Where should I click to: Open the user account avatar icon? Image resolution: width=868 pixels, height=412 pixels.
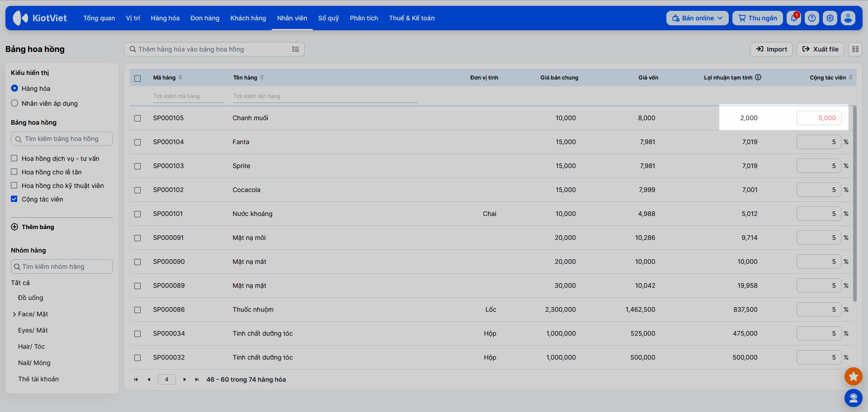click(848, 18)
